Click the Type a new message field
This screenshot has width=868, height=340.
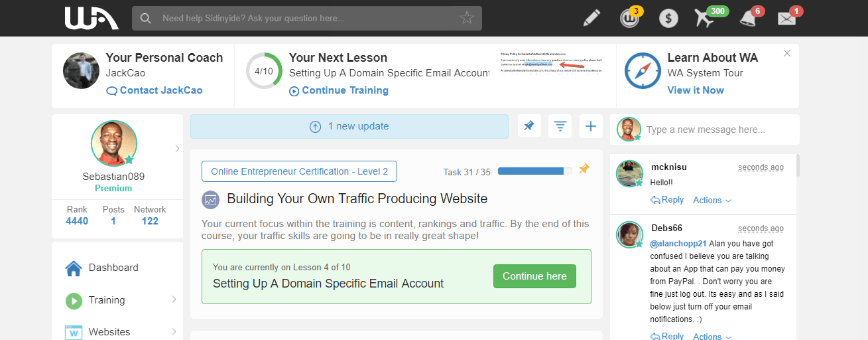coord(719,129)
